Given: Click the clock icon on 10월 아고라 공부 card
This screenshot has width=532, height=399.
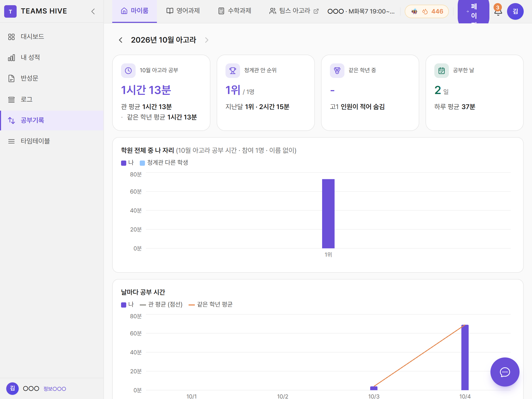Looking at the screenshot, I should pos(128,71).
